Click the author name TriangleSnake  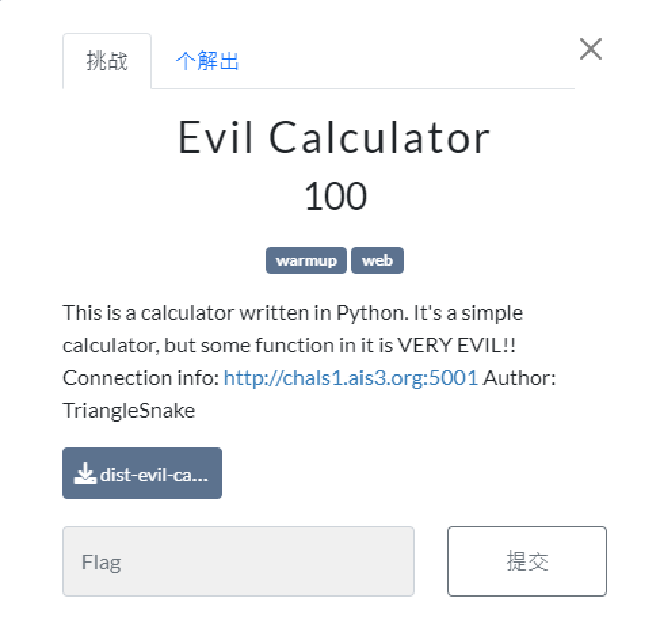point(129,411)
